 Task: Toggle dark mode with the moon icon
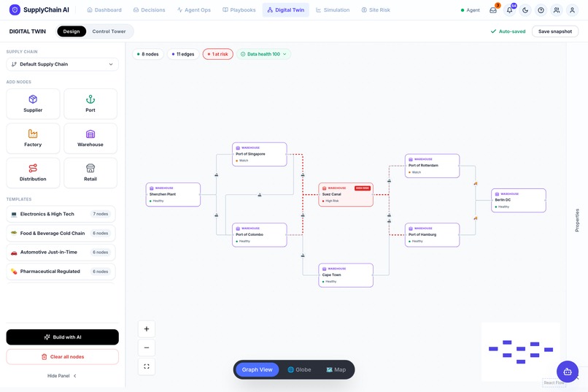(x=525, y=10)
